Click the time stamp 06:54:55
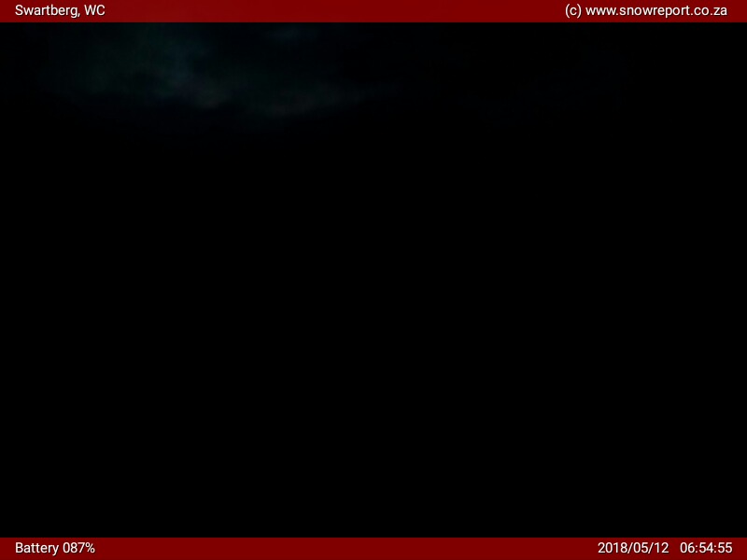 click(x=706, y=548)
